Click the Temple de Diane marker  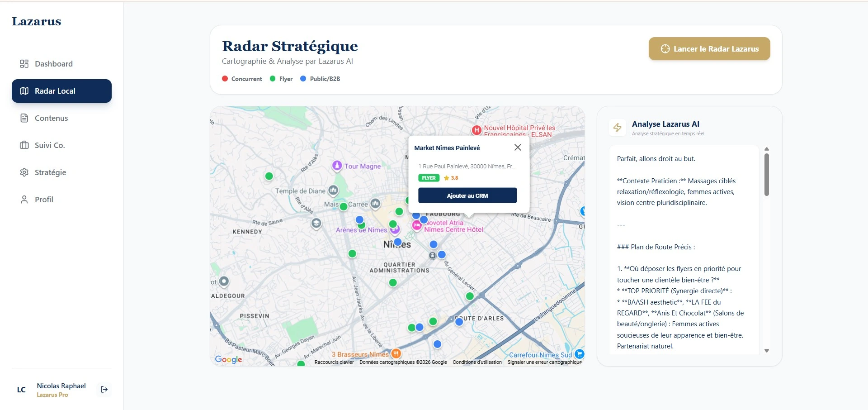coord(333,191)
